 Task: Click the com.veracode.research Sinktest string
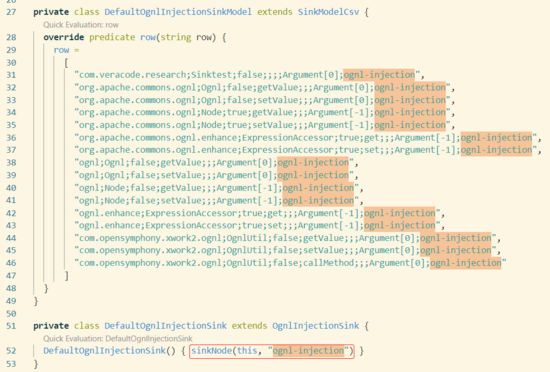(247, 75)
